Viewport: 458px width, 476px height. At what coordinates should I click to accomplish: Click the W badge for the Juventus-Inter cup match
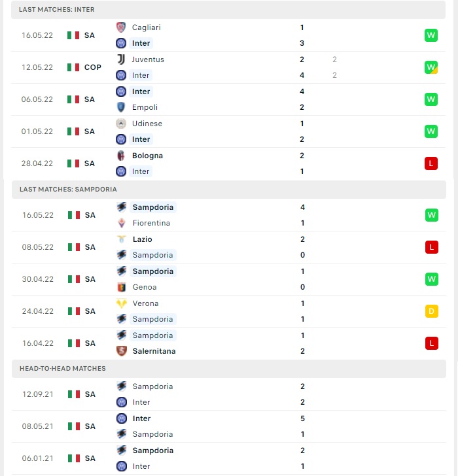431,67
